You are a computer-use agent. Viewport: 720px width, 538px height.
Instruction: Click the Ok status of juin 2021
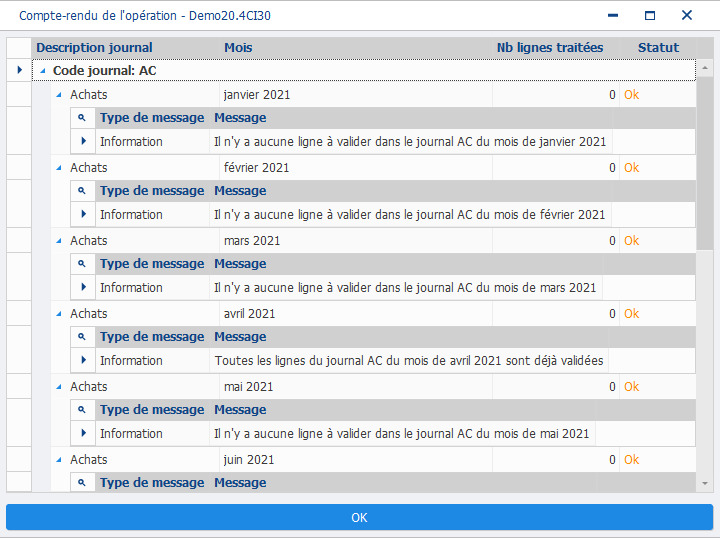pos(631,460)
